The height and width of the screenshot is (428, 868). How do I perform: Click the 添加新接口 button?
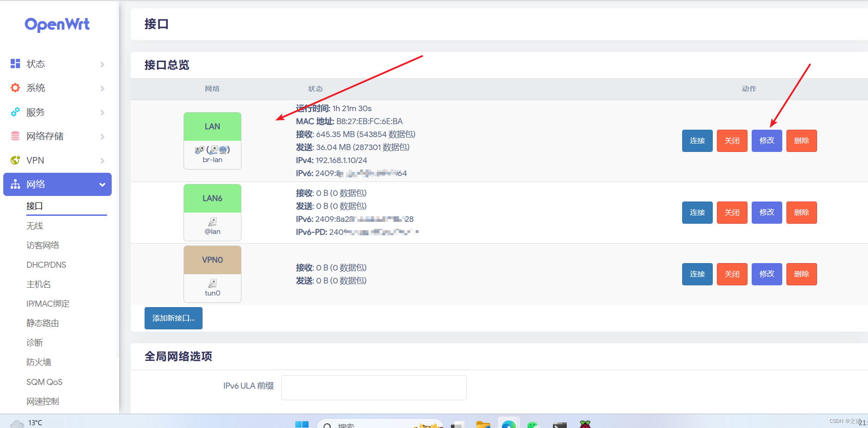[173, 318]
